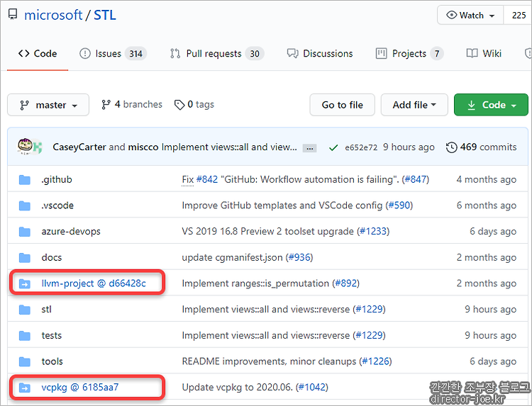Switch to the Code tab
This screenshot has width=532, height=406.
(x=38, y=54)
